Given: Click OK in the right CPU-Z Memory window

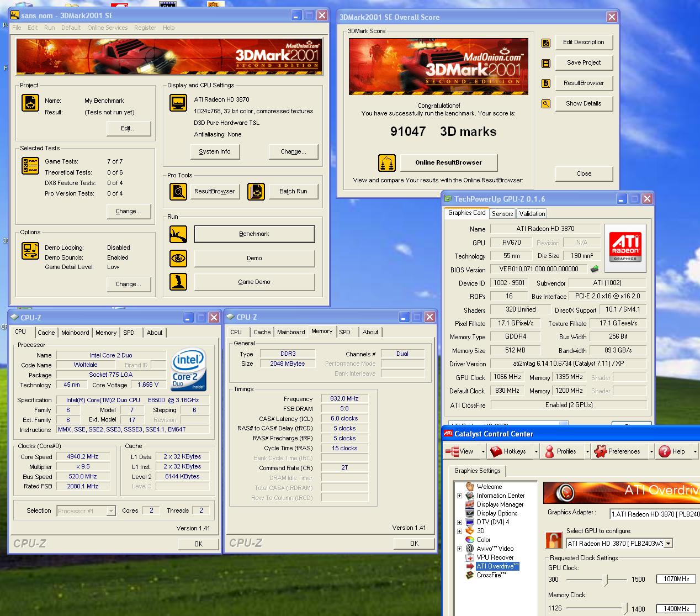Looking at the screenshot, I should click(414, 544).
